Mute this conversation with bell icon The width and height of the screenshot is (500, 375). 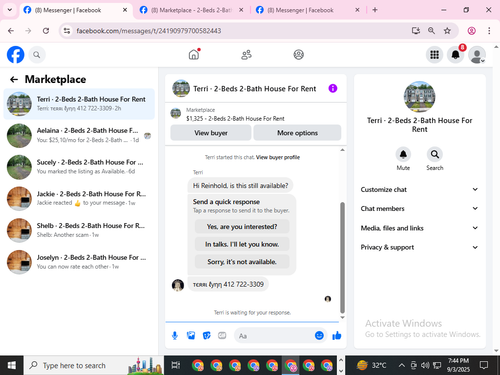click(403, 154)
